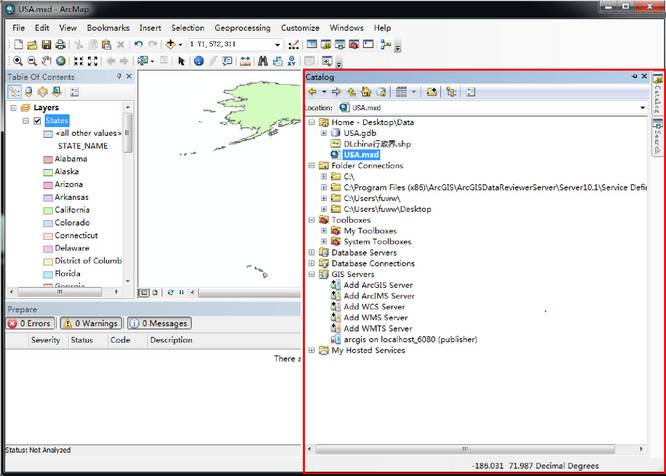666x476 pixels.
Task: Collapse the Layers group in TOC
Action: tap(14, 108)
